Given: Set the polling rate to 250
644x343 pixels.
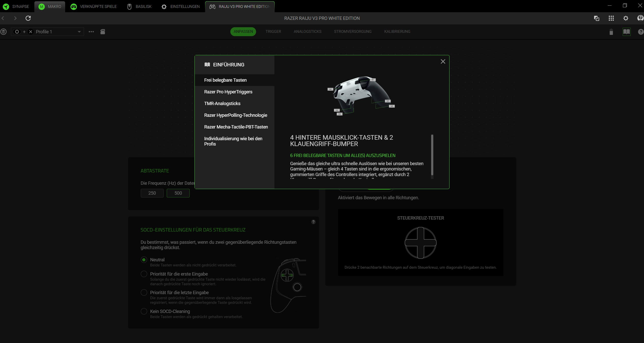Looking at the screenshot, I should pyautogui.click(x=152, y=193).
